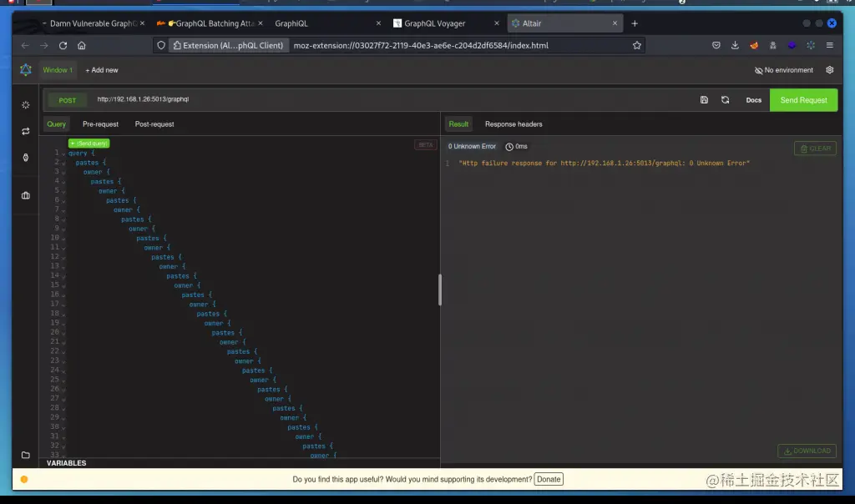Screen dimensions: 855x504
Task: Click the shield tracking protection icon
Action: (x=161, y=46)
